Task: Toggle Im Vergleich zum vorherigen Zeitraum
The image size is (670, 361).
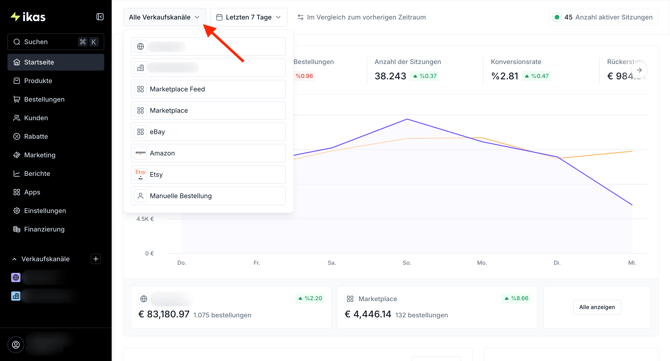Action: coord(361,17)
